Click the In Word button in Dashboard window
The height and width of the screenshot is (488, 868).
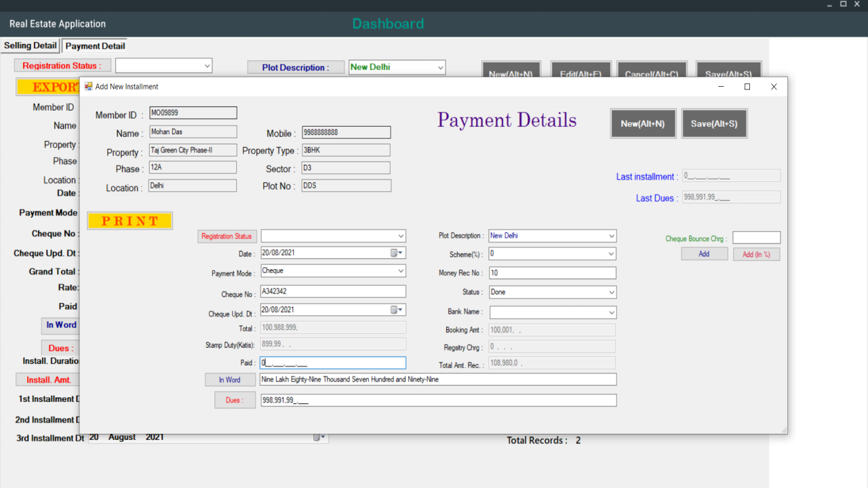click(x=61, y=325)
